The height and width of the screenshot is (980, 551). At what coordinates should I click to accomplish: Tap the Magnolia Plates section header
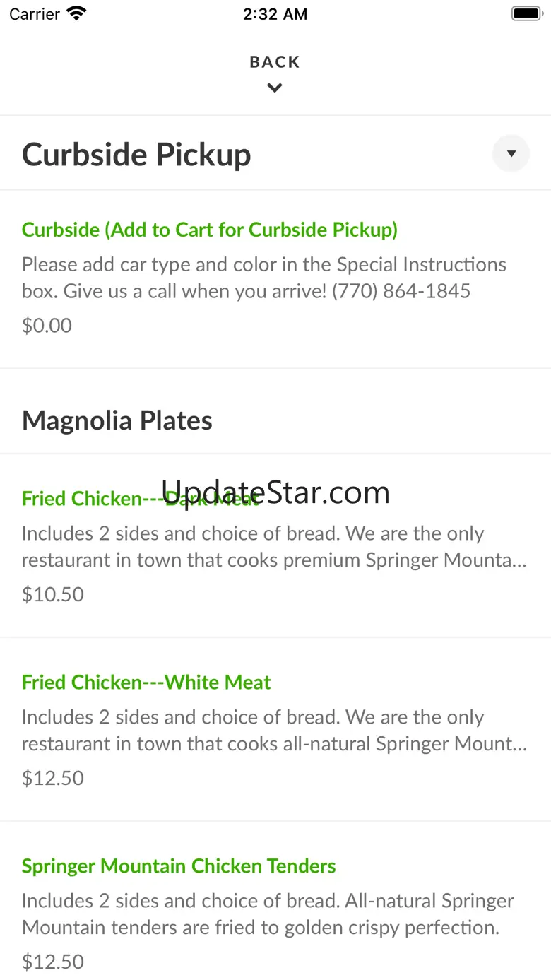tap(117, 420)
